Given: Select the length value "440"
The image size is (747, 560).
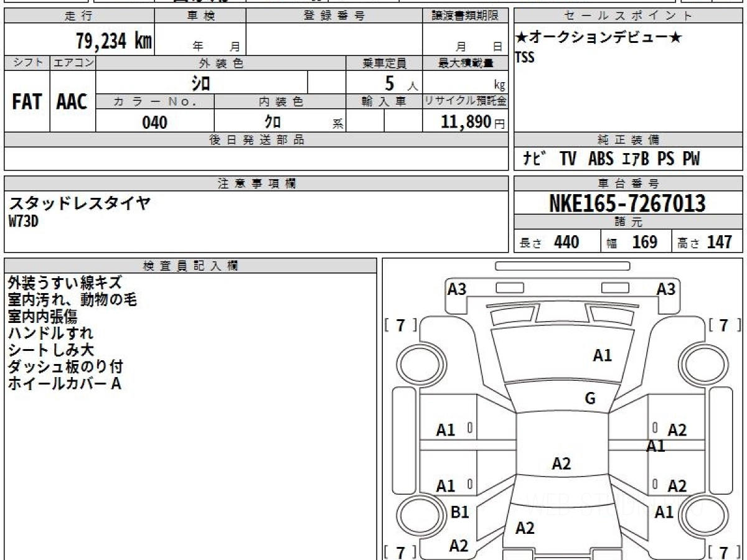Looking at the screenshot, I should coord(566,242).
